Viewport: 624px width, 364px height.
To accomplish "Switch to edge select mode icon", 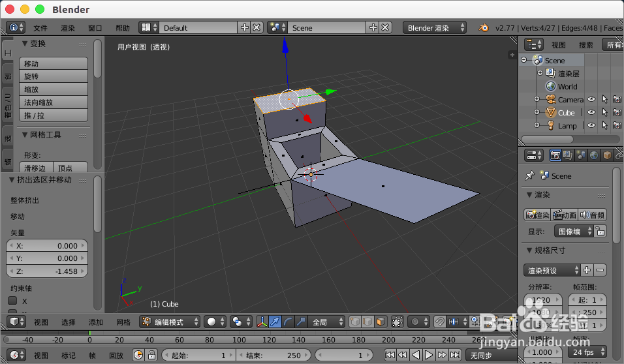I will click(x=367, y=322).
